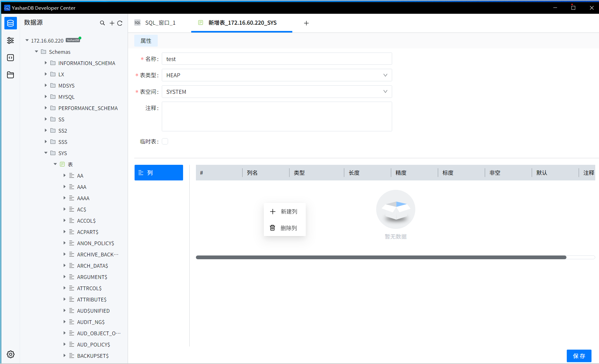This screenshot has height=364, width=599.
Task: Collapse the SYS schema node
Action: [x=46, y=153]
